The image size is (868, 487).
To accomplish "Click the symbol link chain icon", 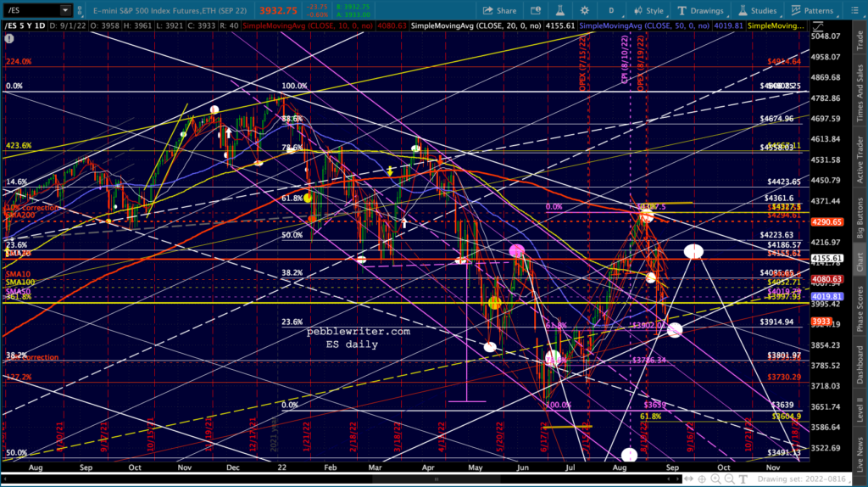I will 80,10.
